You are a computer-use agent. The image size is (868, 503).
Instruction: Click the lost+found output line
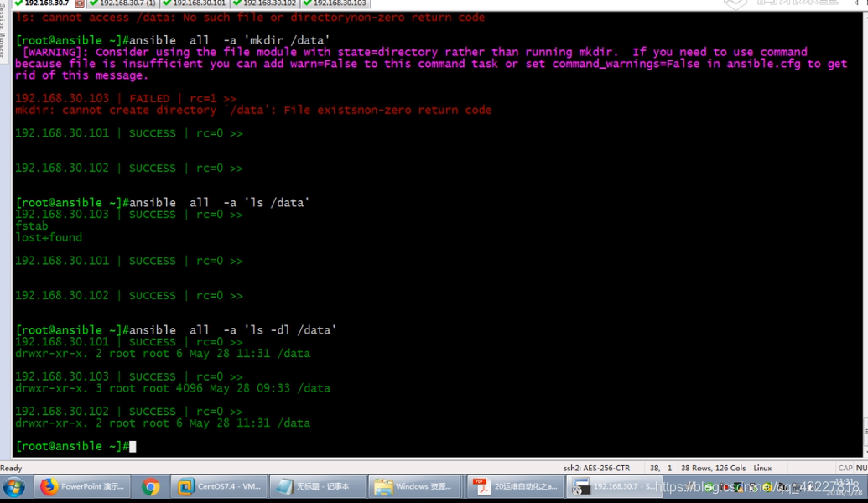(49, 237)
